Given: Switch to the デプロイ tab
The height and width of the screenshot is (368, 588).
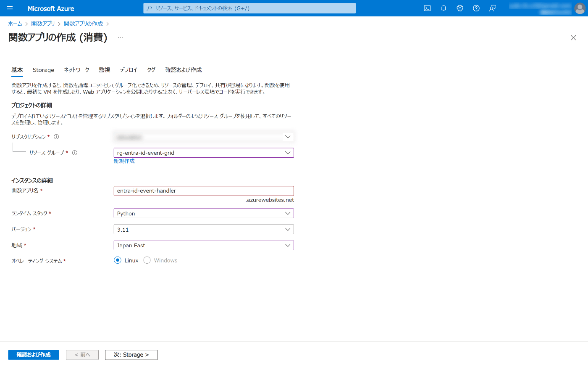Looking at the screenshot, I should click(x=129, y=70).
